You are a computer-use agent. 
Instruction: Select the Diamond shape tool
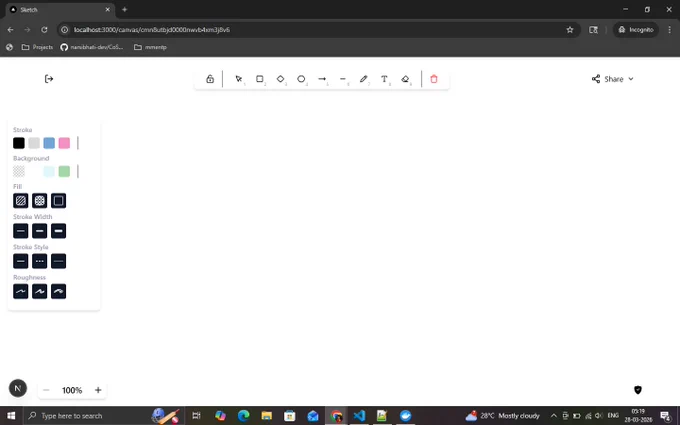pos(280,79)
